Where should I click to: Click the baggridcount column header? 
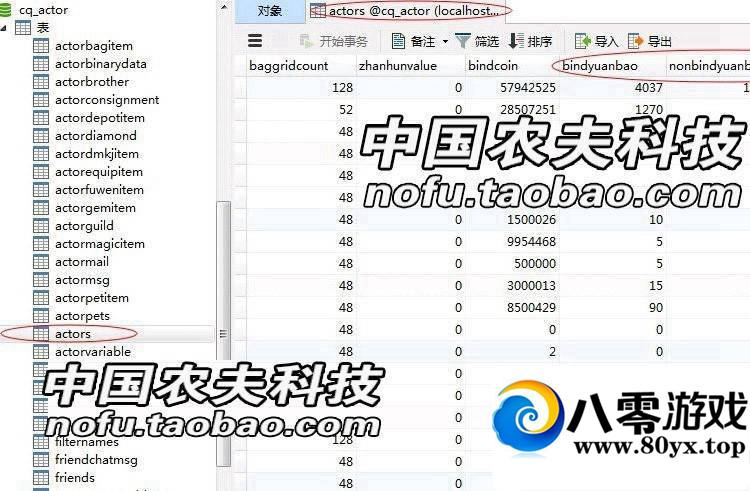(x=301, y=65)
